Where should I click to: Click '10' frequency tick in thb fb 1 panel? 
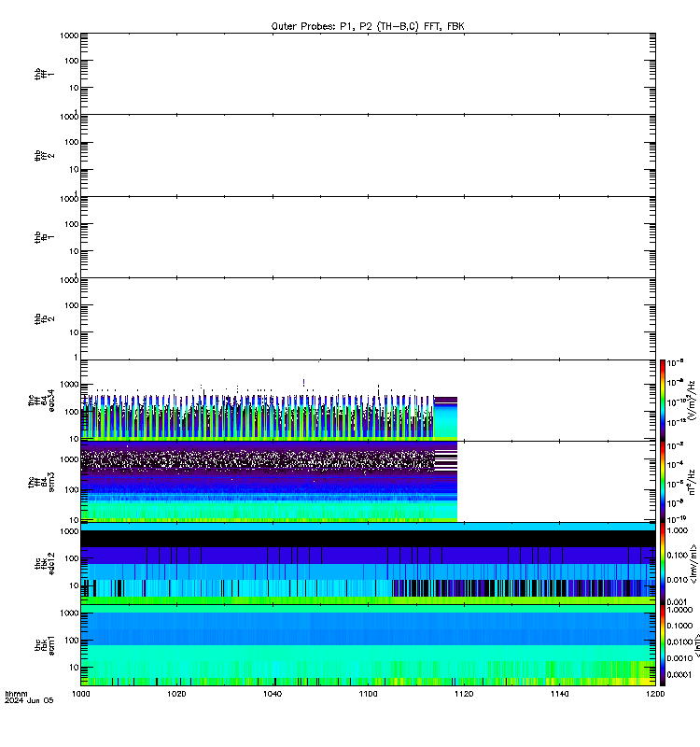pos(74,251)
